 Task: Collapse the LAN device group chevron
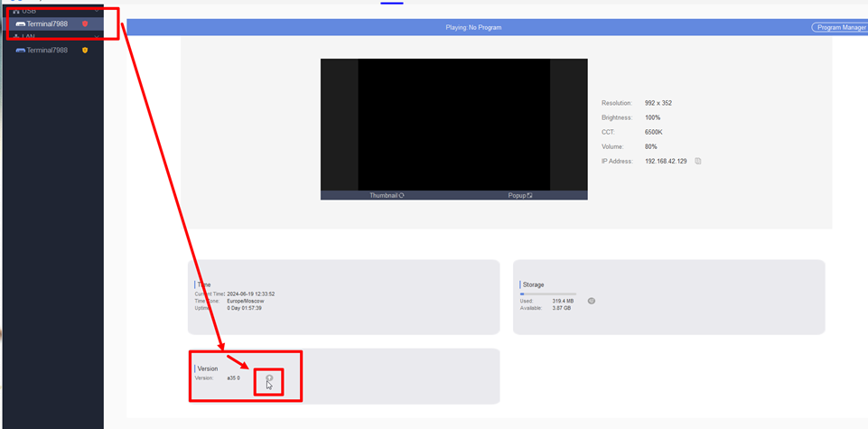click(x=98, y=37)
